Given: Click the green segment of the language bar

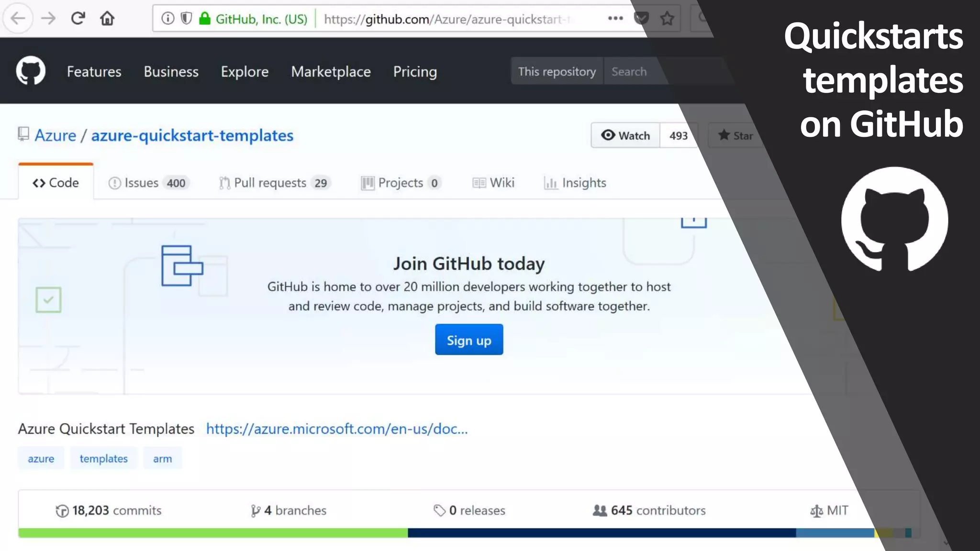Looking at the screenshot, I should pos(213,533).
